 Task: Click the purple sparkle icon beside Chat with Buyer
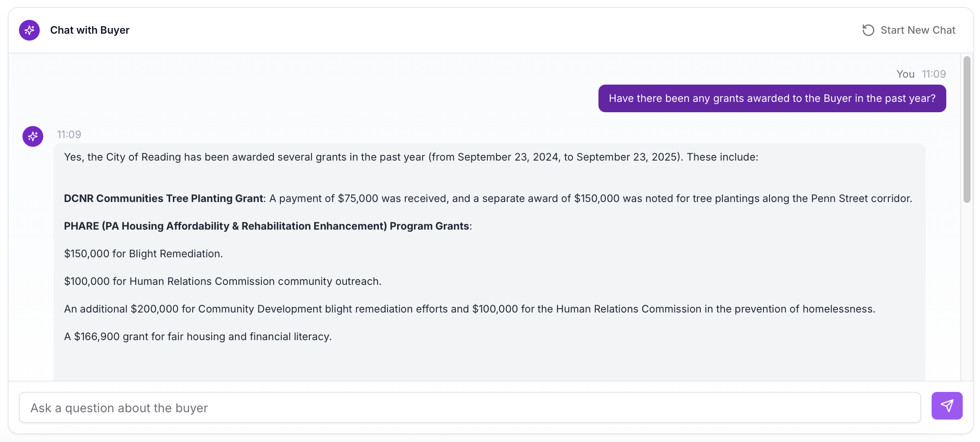pyautogui.click(x=29, y=30)
